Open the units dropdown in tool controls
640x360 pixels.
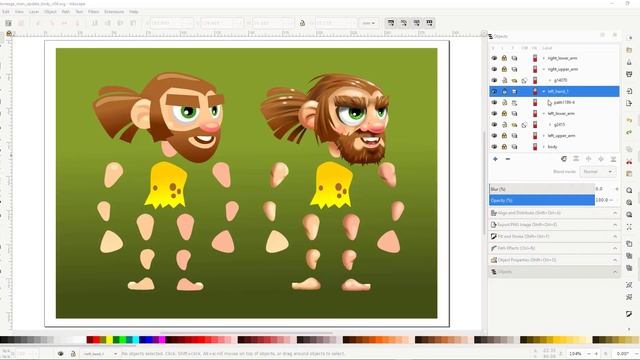pyautogui.click(x=368, y=23)
